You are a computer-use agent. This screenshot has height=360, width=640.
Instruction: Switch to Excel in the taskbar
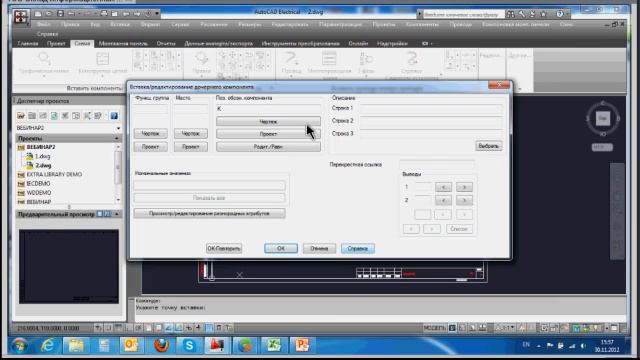273,346
